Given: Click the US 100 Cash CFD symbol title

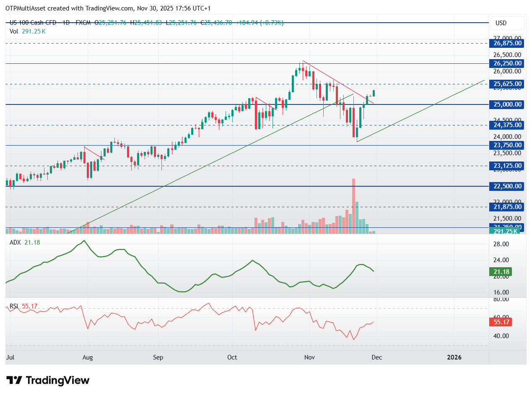Looking at the screenshot, I should pyautogui.click(x=35, y=23).
